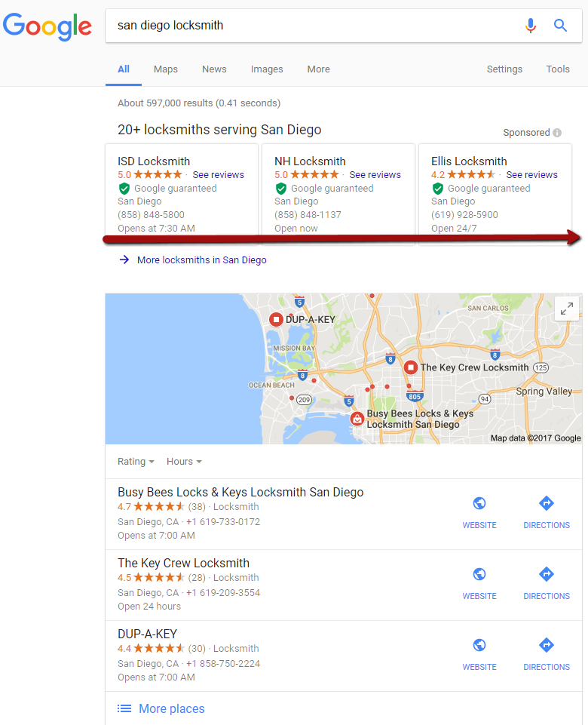See reviews for ISD Locksmith

point(218,175)
